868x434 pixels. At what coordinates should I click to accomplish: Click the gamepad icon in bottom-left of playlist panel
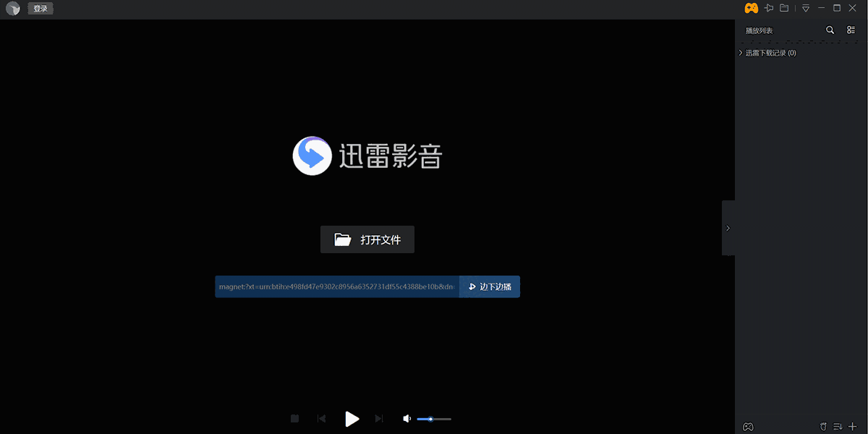point(748,426)
